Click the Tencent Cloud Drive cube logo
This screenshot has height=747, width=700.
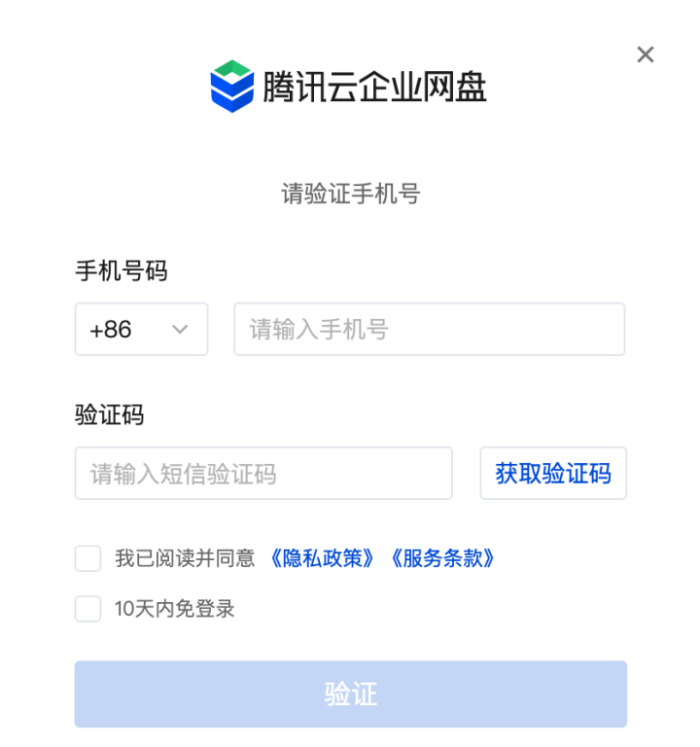pyautogui.click(x=232, y=87)
